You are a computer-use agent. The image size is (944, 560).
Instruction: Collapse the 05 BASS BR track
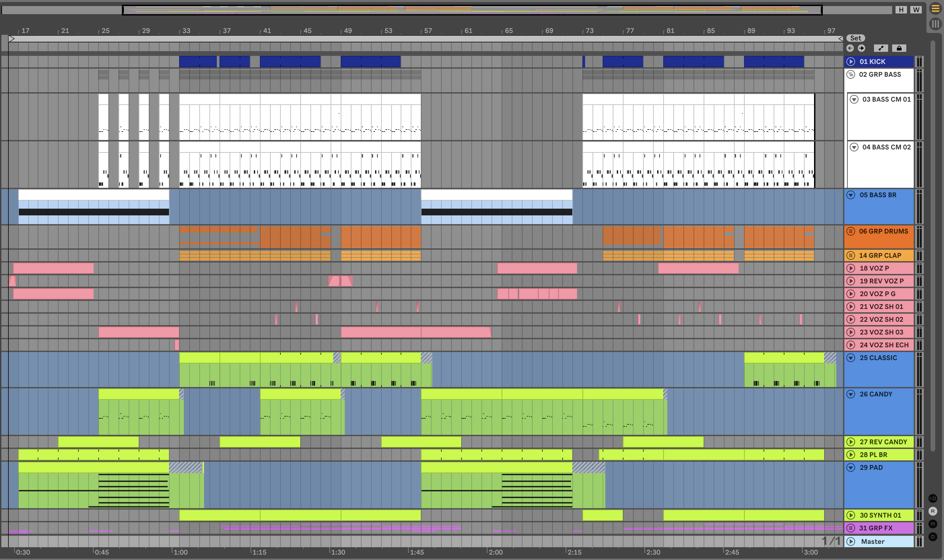click(x=851, y=195)
